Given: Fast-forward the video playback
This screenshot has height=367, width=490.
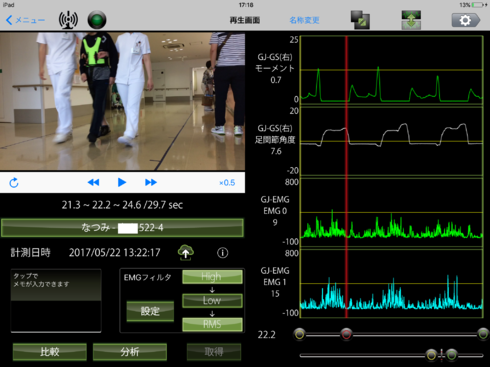Looking at the screenshot, I should [151, 182].
